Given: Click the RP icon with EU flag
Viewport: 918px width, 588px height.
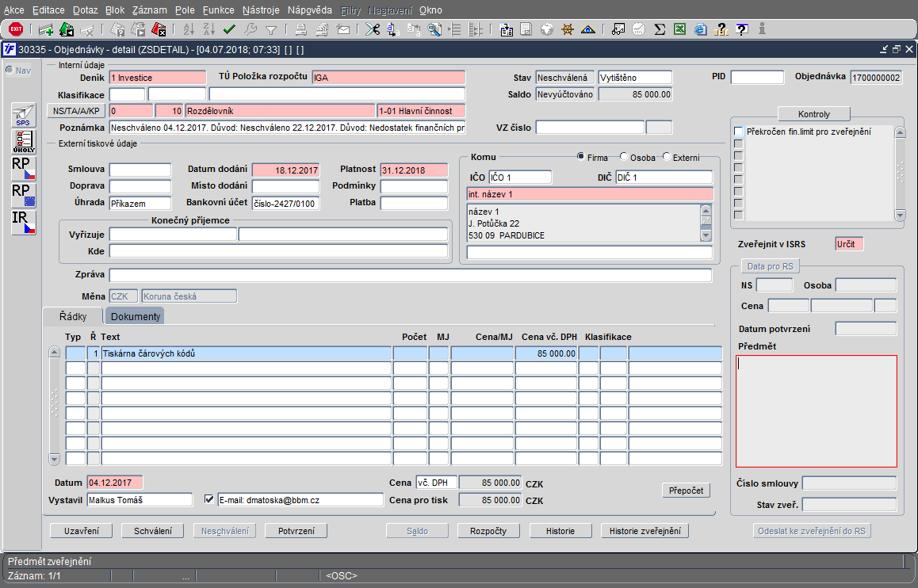Looking at the screenshot, I should coord(24,196).
